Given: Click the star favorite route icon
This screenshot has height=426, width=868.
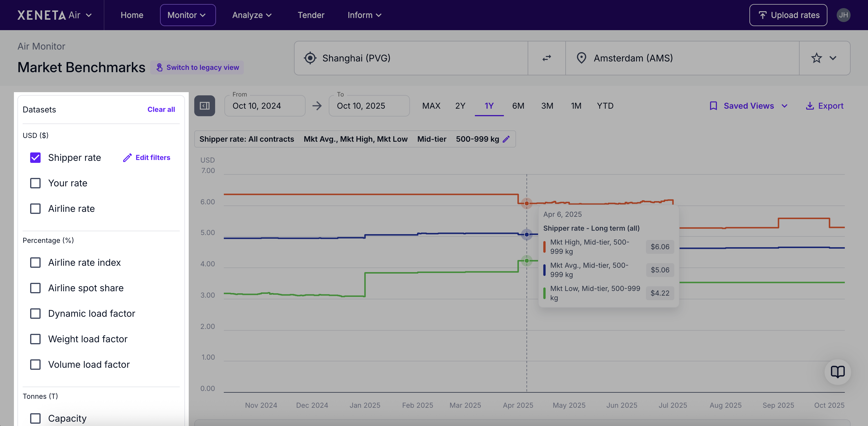Looking at the screenshot, I should [x=816, y=58].
